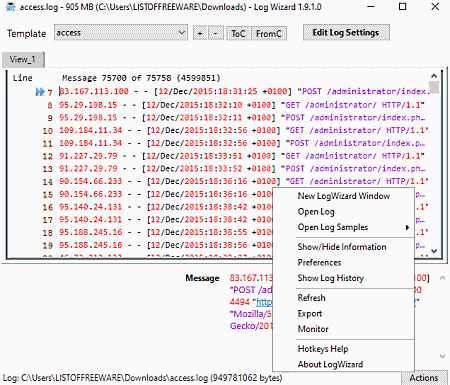This screenshot has width=450, height=385.
Task: Click the LogWizard app icon in title bar
Action: 10,7
